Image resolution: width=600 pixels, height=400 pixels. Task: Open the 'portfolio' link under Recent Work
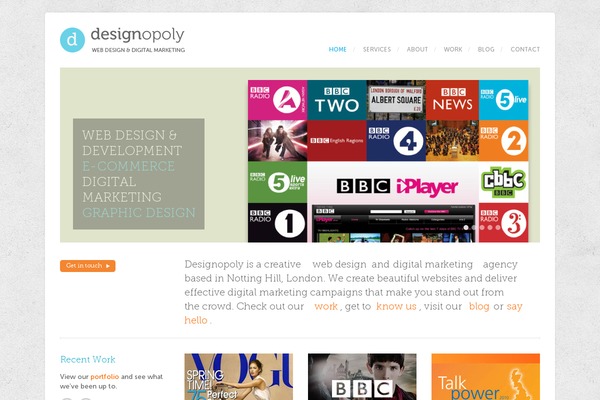(x=104, y=376)
